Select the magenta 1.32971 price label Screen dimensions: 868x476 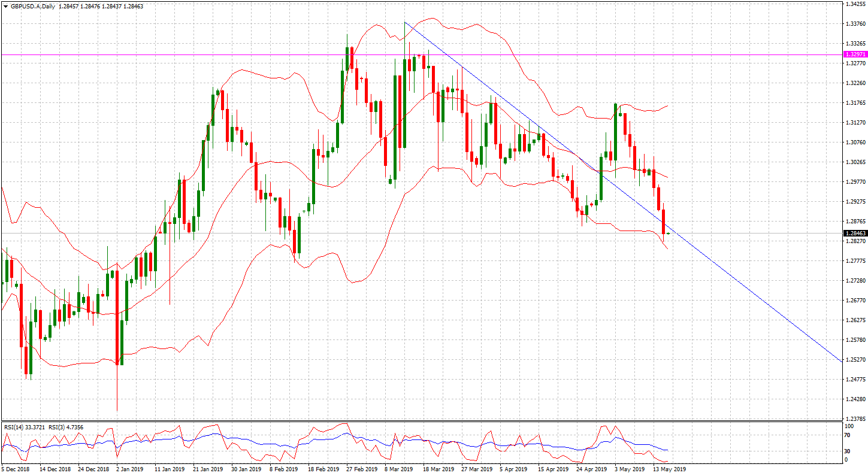855,54
